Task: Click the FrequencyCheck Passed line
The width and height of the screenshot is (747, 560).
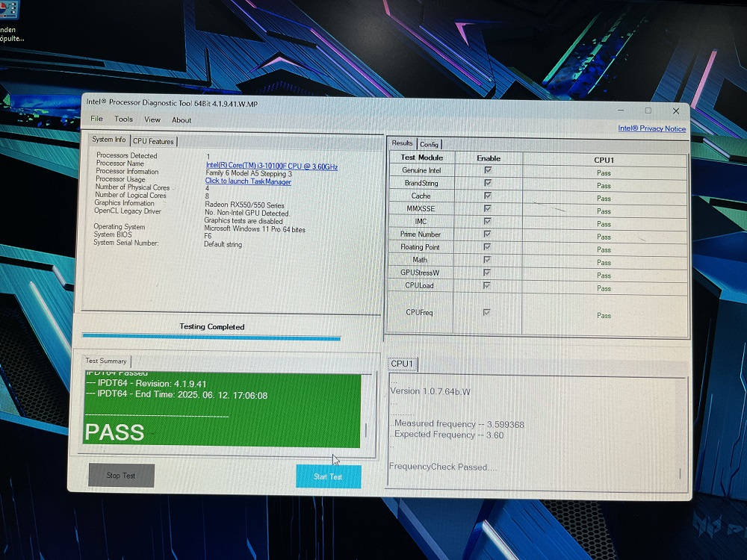Action: [x=442, y=467]
